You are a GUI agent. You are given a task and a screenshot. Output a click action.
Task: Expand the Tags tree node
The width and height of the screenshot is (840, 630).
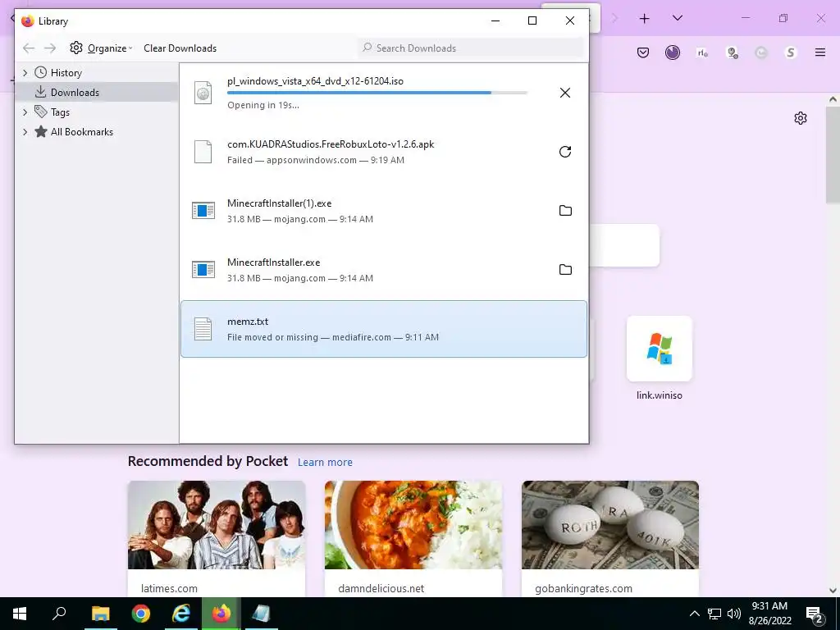coord(25,112)
